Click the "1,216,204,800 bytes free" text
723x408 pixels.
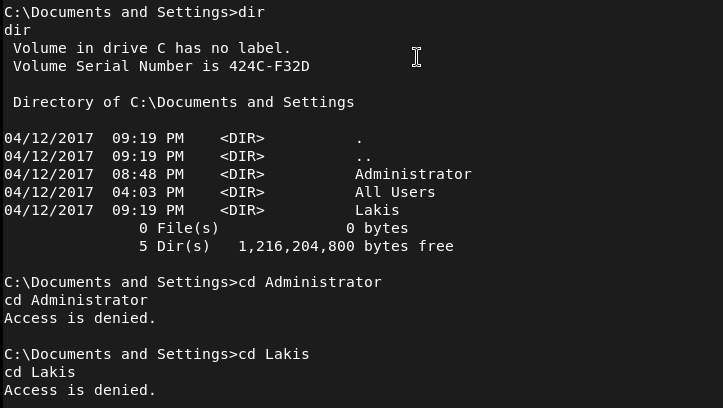pyautogui.click(x=345, y=246)
